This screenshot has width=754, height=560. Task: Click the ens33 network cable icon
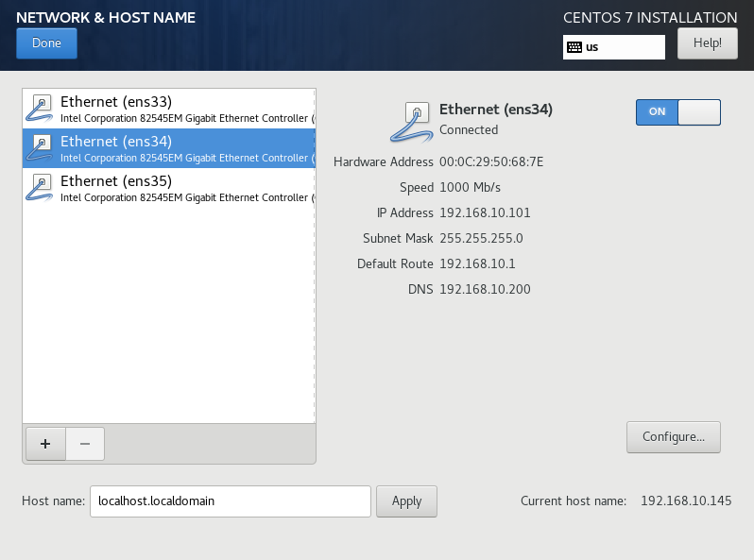pos(41,109)
